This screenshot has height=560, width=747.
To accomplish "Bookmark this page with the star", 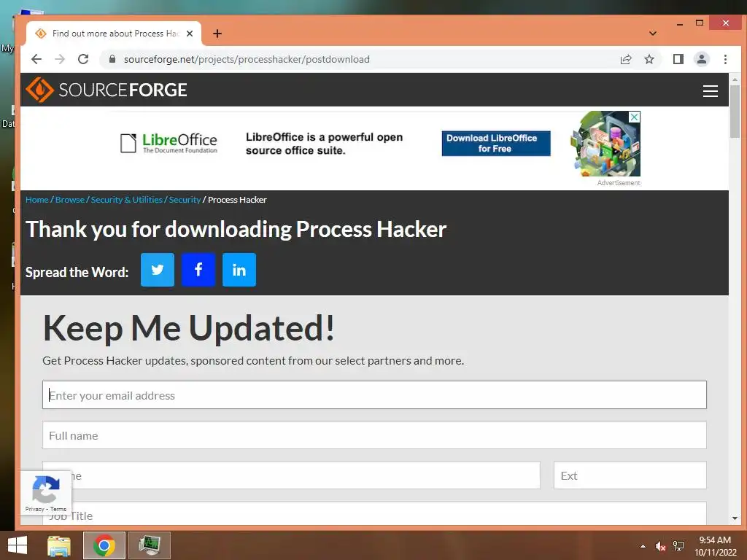I will (649, 59).
